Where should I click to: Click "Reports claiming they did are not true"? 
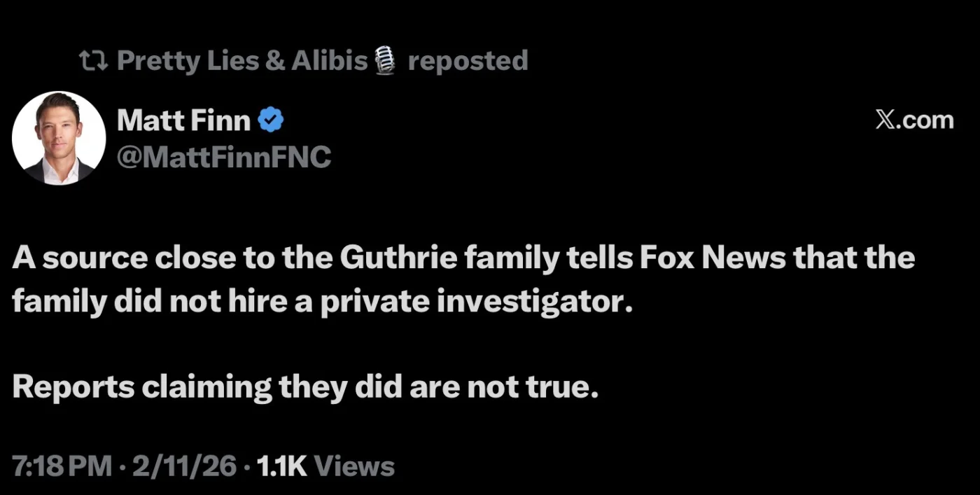pyautogui.click(x=305, y=388)
